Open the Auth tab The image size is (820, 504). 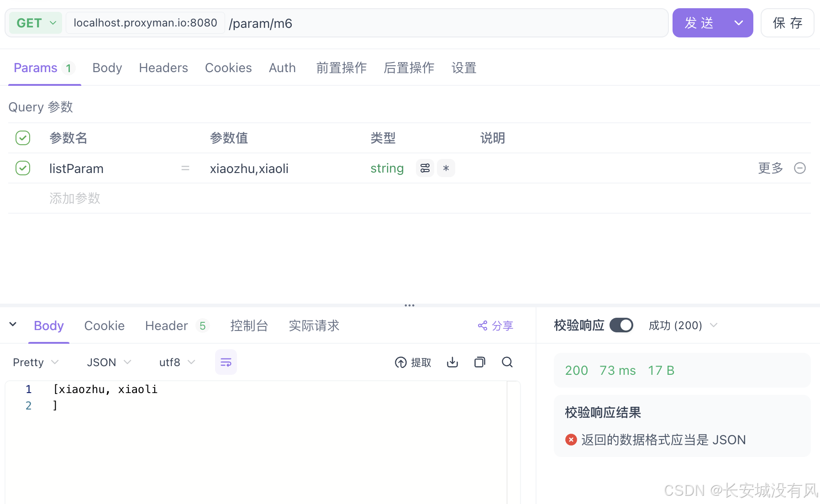coord(282,68)
